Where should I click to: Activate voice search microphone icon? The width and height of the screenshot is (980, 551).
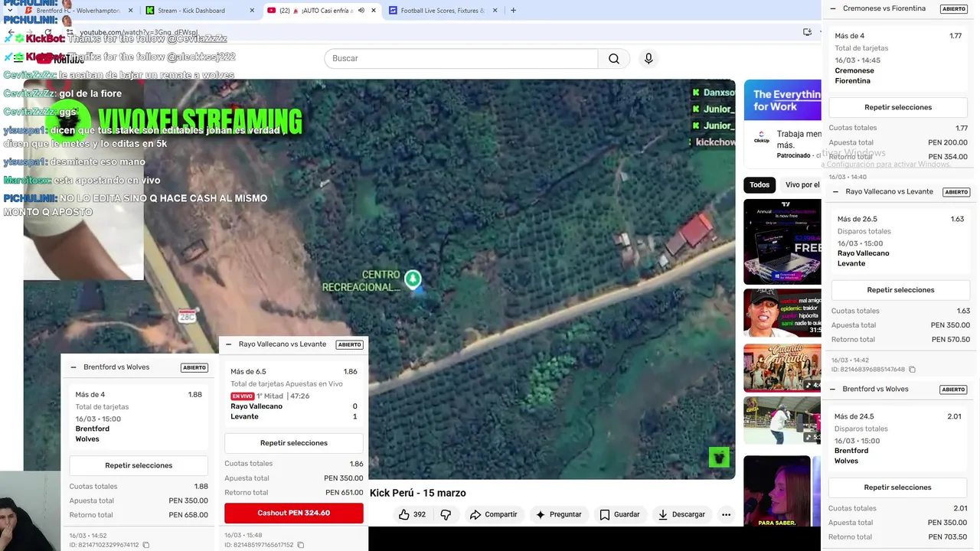pos(648,59)
